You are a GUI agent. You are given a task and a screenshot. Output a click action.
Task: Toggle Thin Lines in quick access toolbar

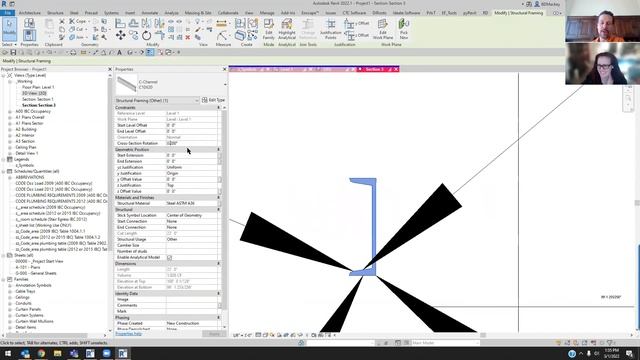[x=150, y=53]
